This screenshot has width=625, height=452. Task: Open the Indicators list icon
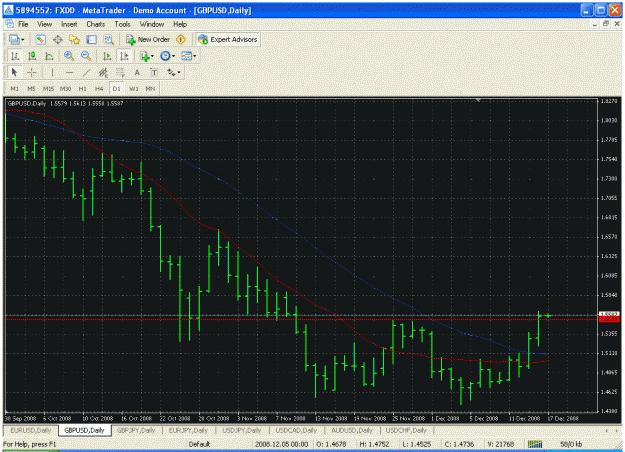pos(145,57)
